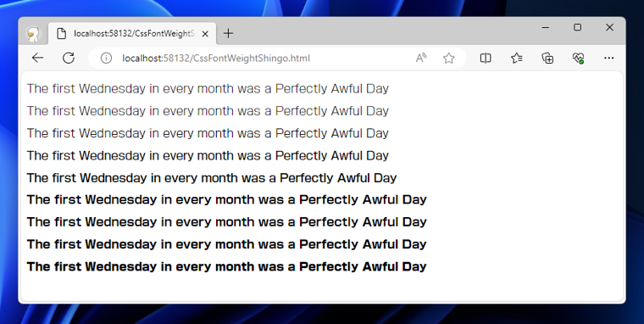Click the address bar URL text
Image resolution: width=644 pixels, height=324 pixels.
(216, 58)
